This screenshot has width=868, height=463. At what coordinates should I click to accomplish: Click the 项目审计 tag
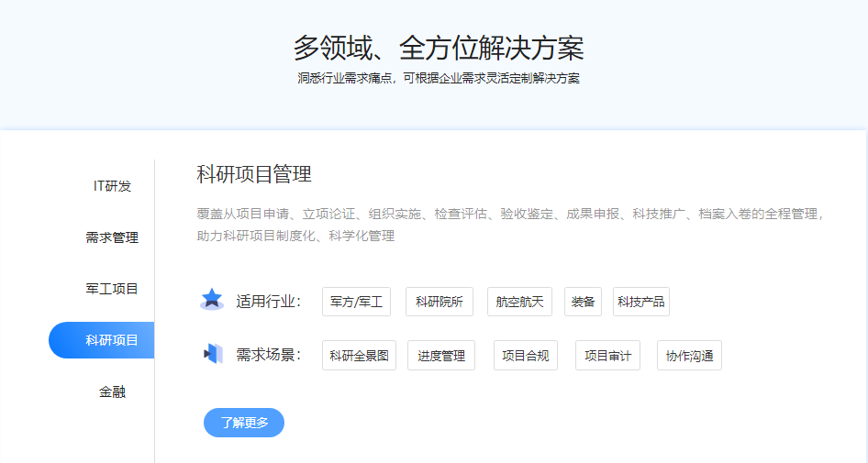(607, 355)
